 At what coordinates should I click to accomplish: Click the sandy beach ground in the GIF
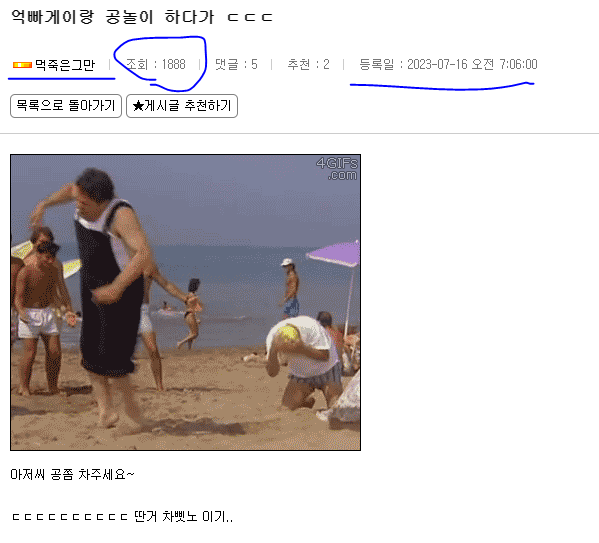(214, 420)
